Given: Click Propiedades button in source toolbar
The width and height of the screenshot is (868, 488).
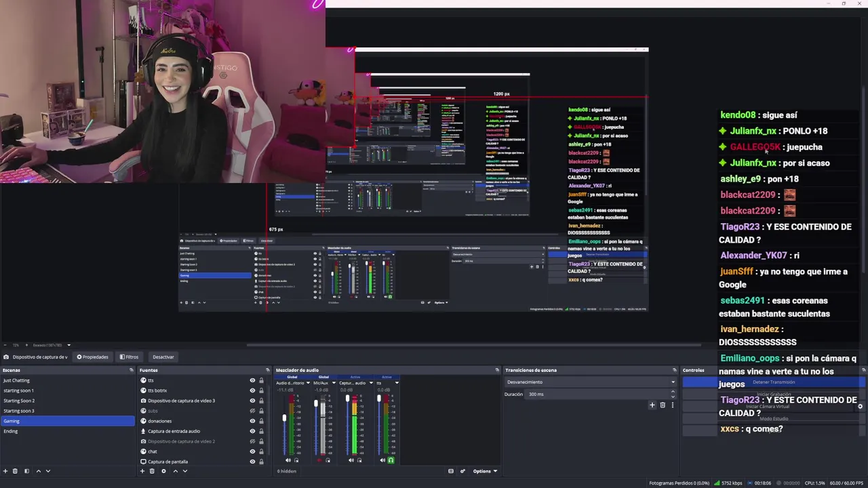Looking at the screenshot, I should [93, 357].
